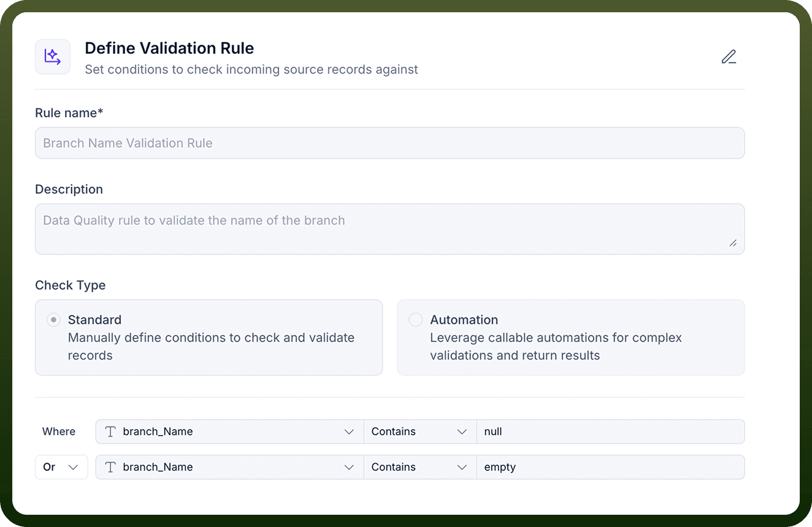Select the Standard check type radio

(x=54, y=320)
